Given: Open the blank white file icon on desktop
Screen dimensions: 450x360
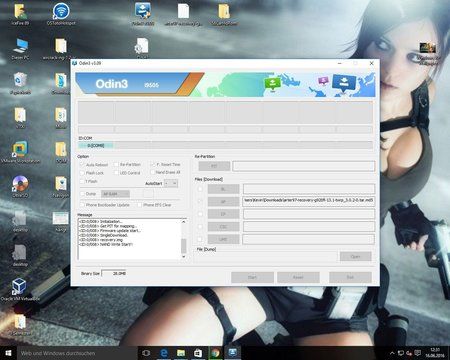Looking at the screenshot, I should pyautogui.click(x=183, y=14).
